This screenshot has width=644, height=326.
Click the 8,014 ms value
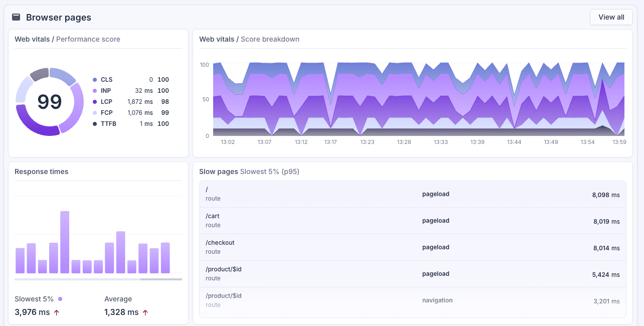[606, 248]
